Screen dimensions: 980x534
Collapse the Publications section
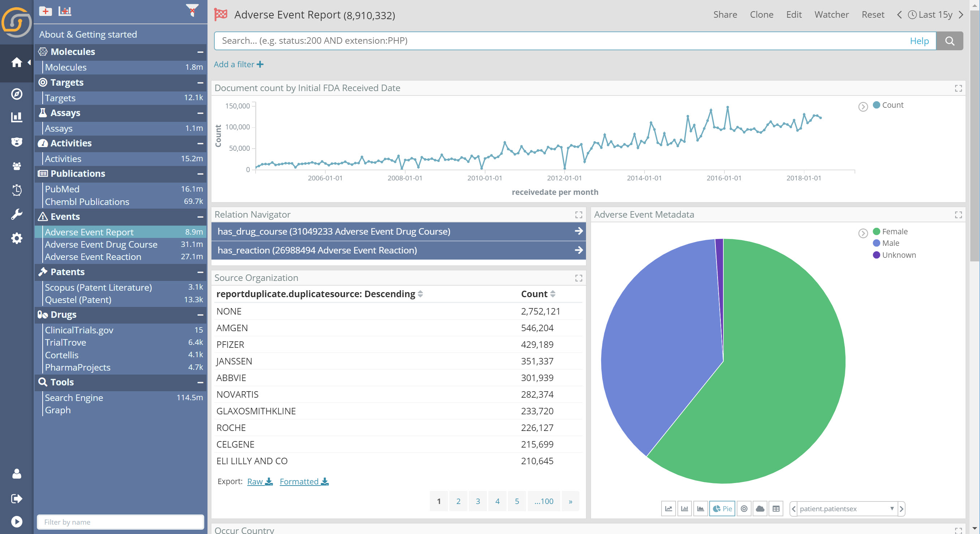coord(201,174)
